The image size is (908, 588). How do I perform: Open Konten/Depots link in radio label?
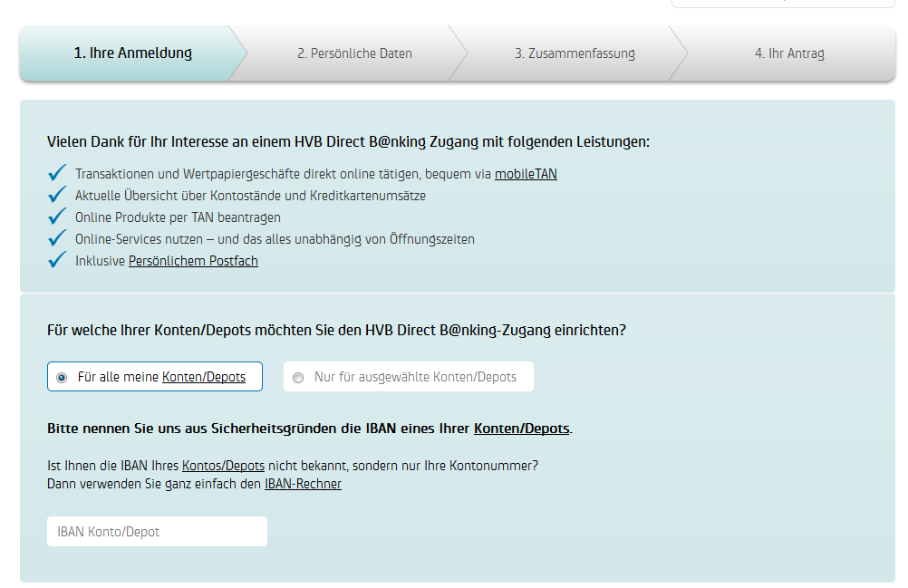[x=204, y=377]
